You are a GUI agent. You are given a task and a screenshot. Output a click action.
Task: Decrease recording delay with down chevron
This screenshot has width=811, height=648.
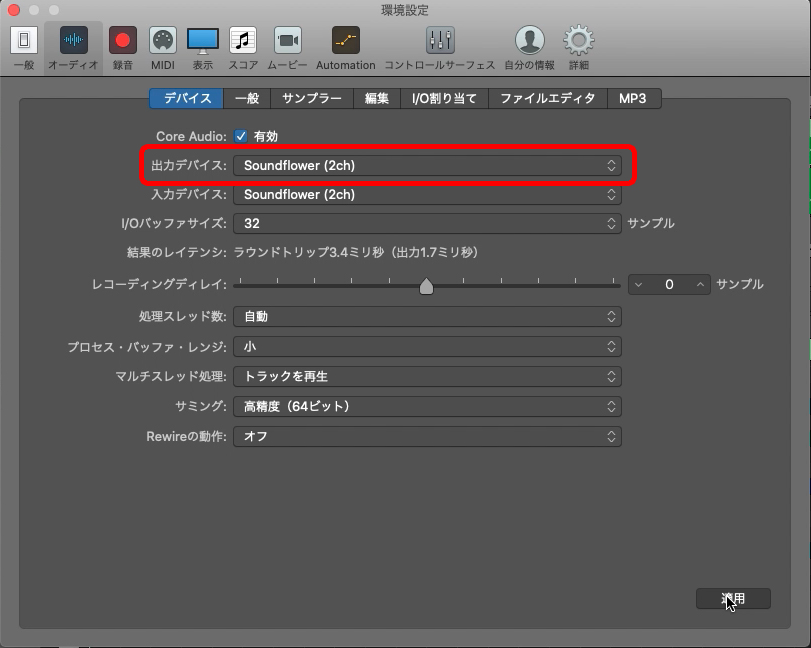(639, 284)
